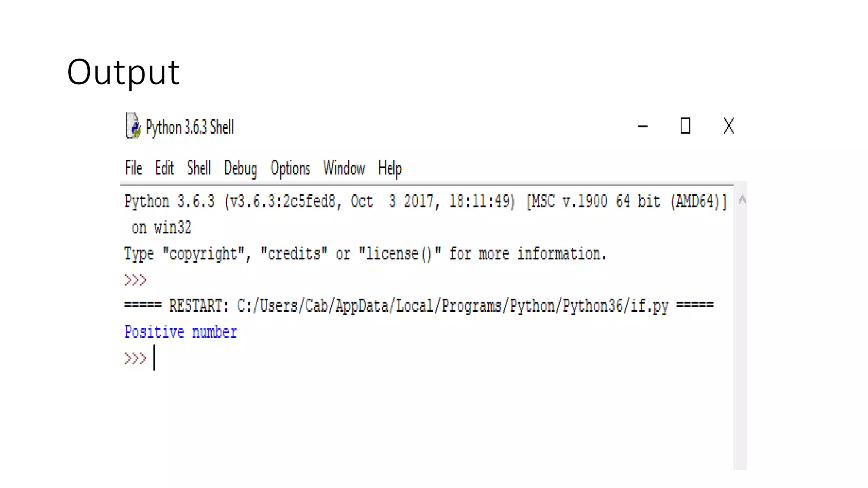The width and height of the screenshot is (868, 488).
Task: Open the Options menu
Action: [x=290, y=169]
